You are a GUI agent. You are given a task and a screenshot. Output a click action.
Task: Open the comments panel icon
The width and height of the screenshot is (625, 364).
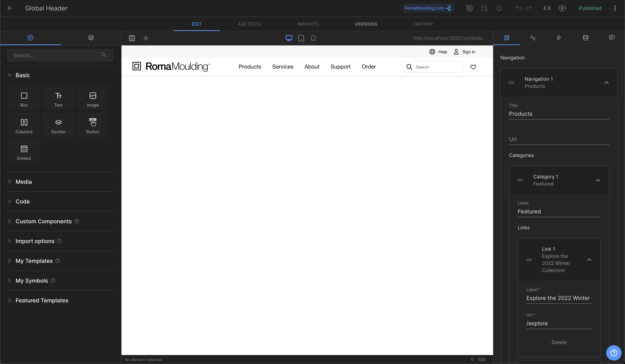[612, 38]
